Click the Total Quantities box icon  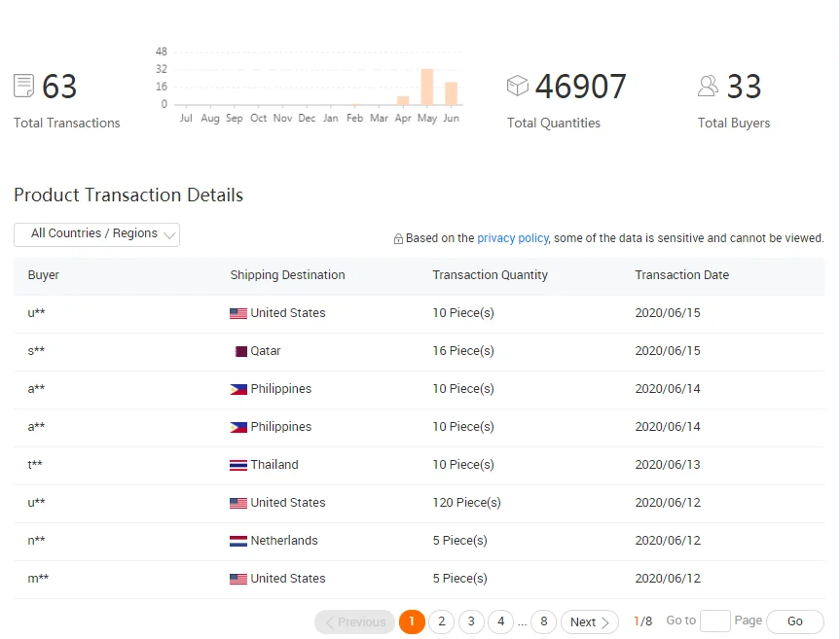(x=518, y=86)
